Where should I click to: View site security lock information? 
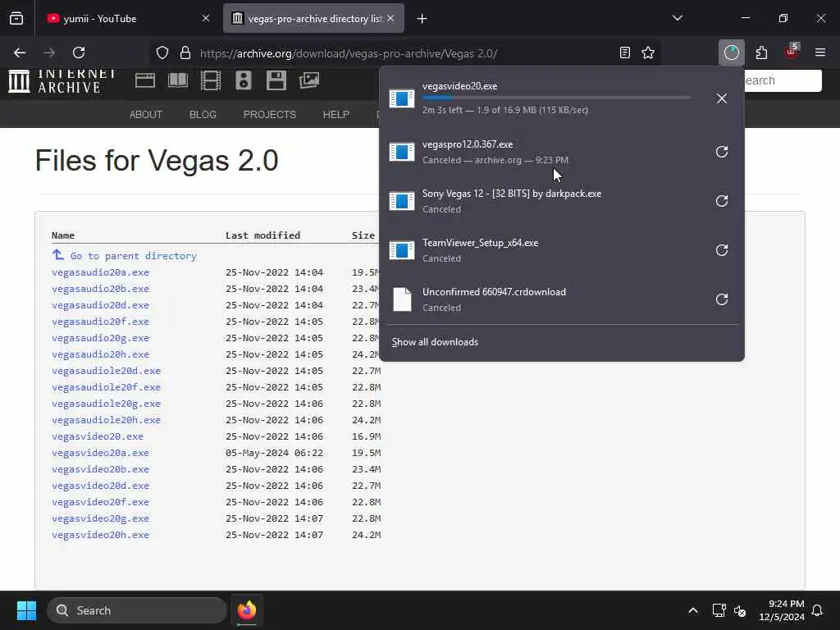click(185, 52)
